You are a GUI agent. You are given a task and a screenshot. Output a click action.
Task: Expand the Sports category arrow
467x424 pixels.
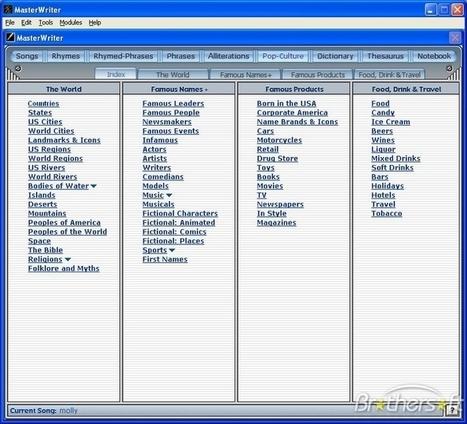tap(172, 250)
